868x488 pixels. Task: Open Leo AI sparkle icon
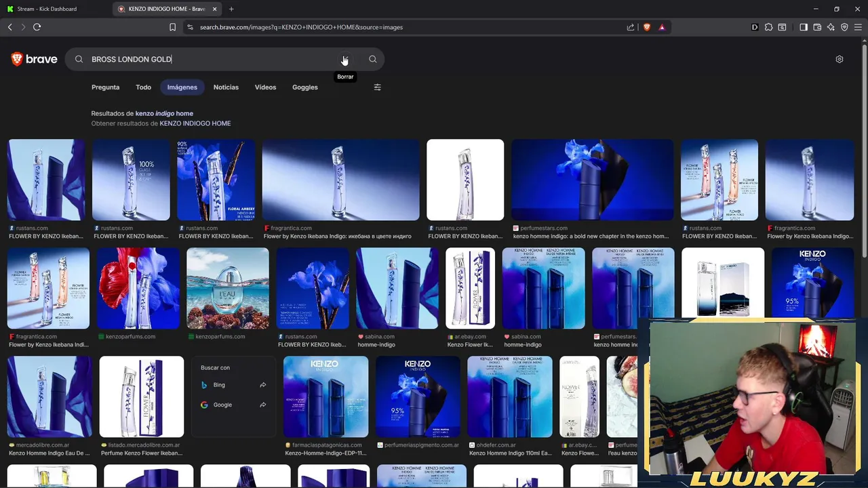pos(831,27)
